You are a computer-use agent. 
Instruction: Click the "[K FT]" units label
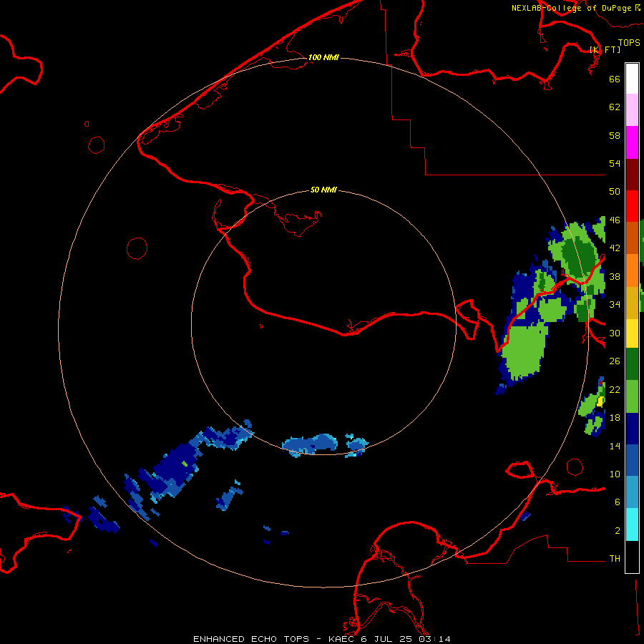[605, 49]
